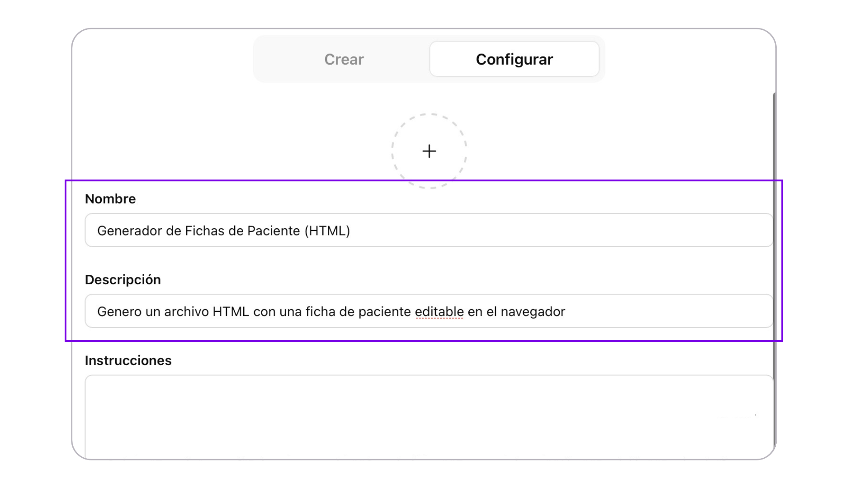Place cursor on '(HTML)' in the name field
Screen dimensions: 868x488
pyautogui.click(x=327, y=231)
